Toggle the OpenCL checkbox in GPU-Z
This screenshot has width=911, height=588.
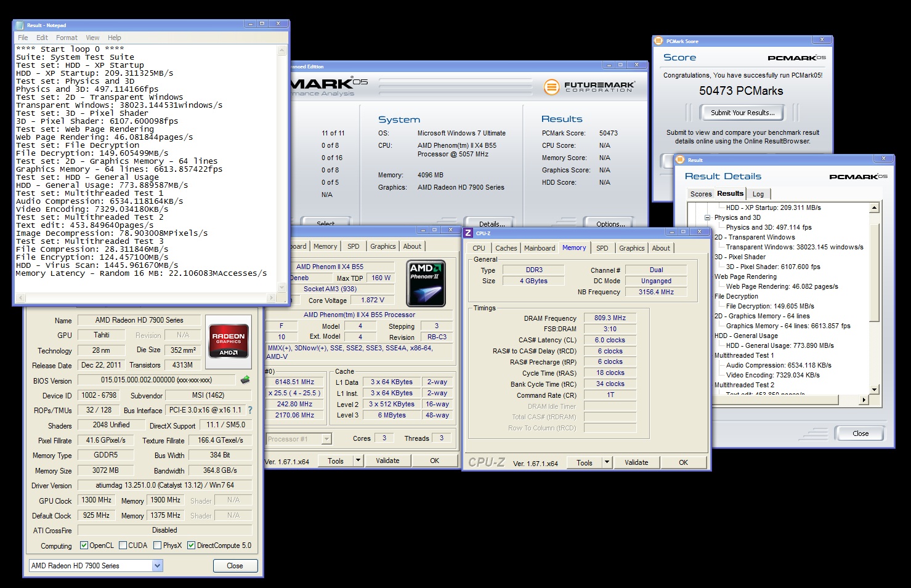[x=84, y=546]
